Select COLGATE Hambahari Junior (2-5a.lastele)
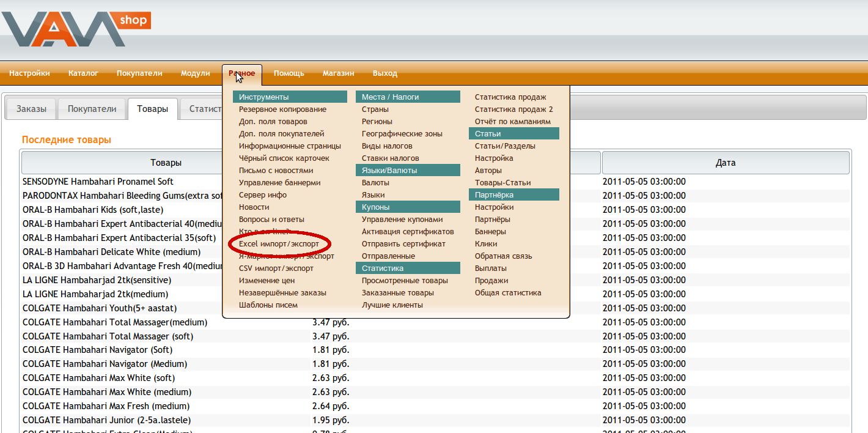Image resolution: width=868 pixels, height=433 pixels. click(106, 420)
